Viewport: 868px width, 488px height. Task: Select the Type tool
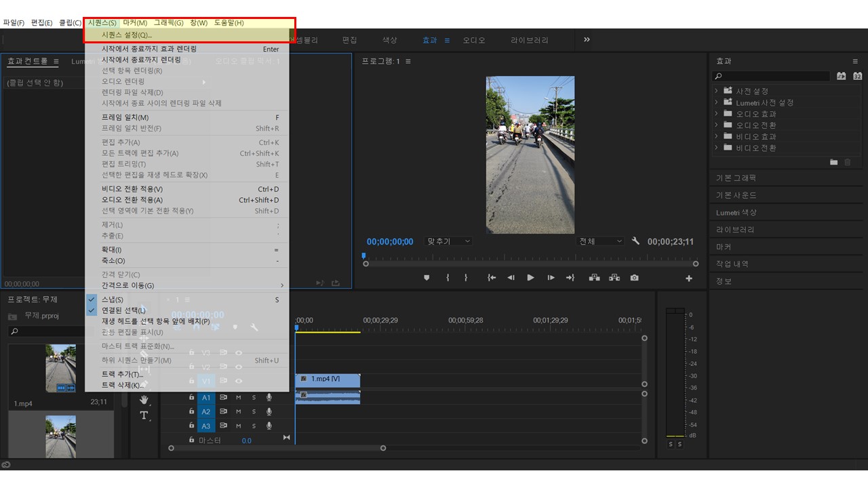click(x=144, y=415)
